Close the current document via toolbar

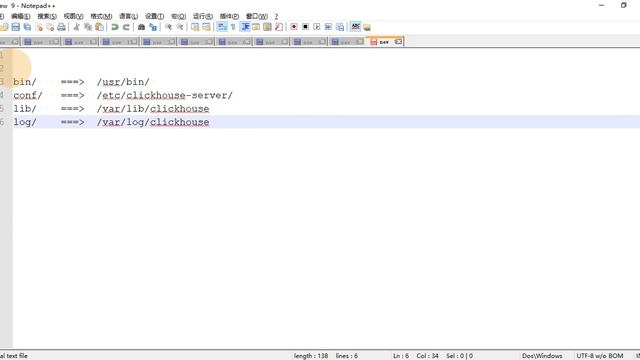(39, 27)
